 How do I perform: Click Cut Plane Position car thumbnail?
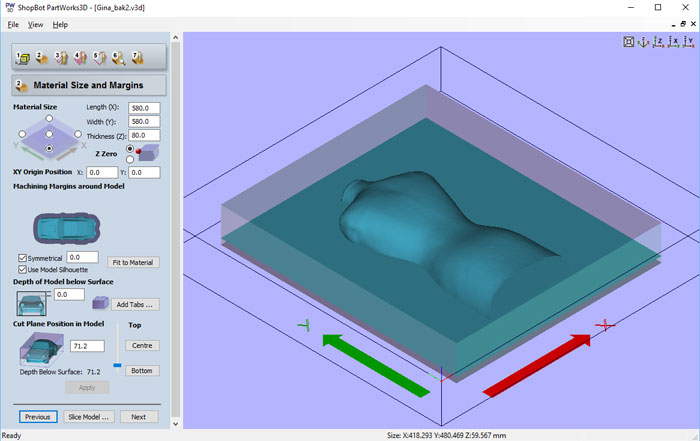click(40, 349)
